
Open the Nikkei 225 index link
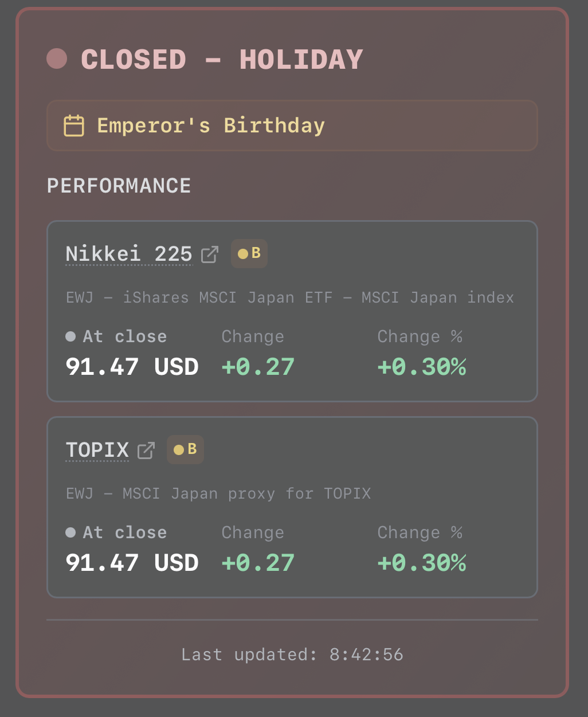click(129, 253)
